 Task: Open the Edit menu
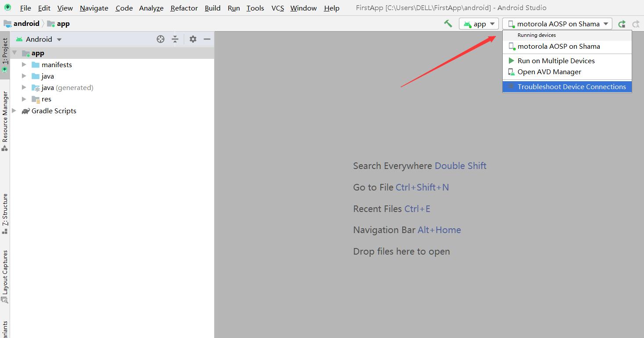pyautogui.click(x=44, y=8)
